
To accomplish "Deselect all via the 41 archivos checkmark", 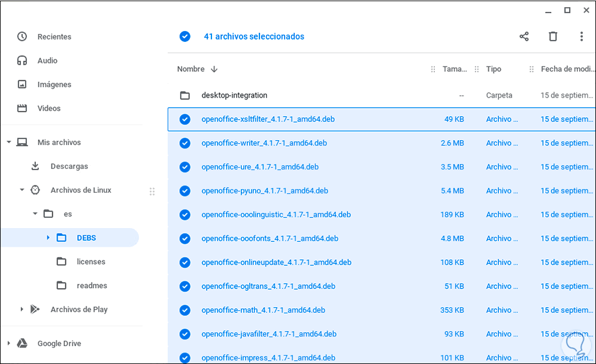I will pos(184,37).
